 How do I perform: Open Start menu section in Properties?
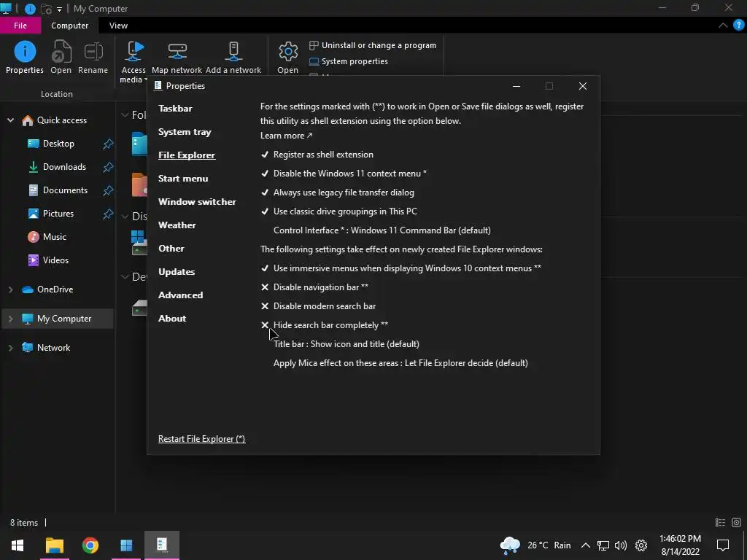pos(183,178)
